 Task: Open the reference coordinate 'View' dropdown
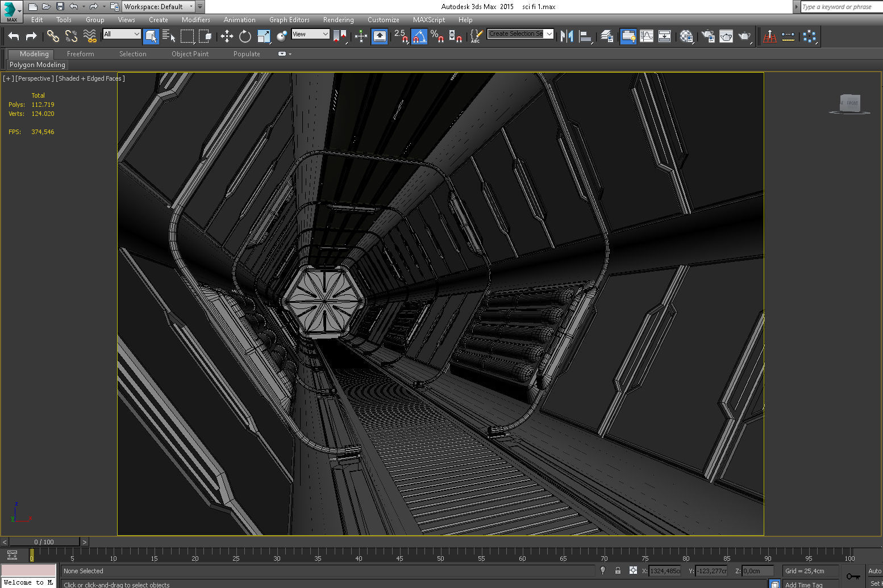[x=310, y=34]
